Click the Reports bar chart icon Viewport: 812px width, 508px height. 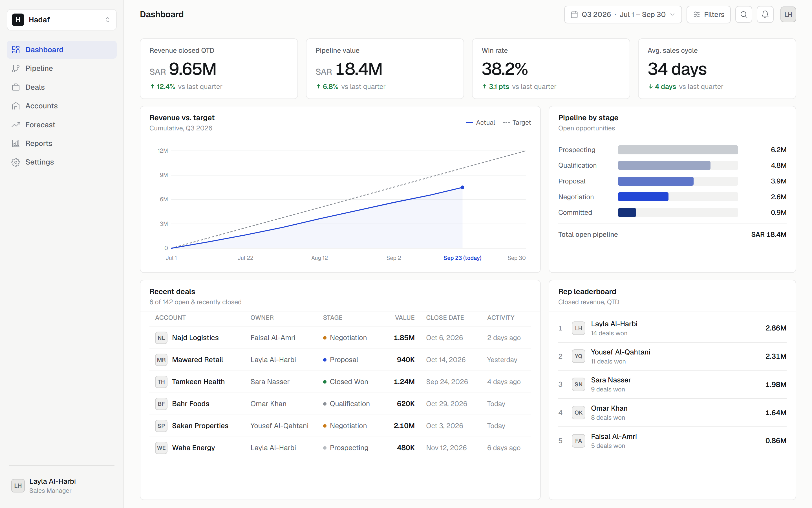coord(16,143)
